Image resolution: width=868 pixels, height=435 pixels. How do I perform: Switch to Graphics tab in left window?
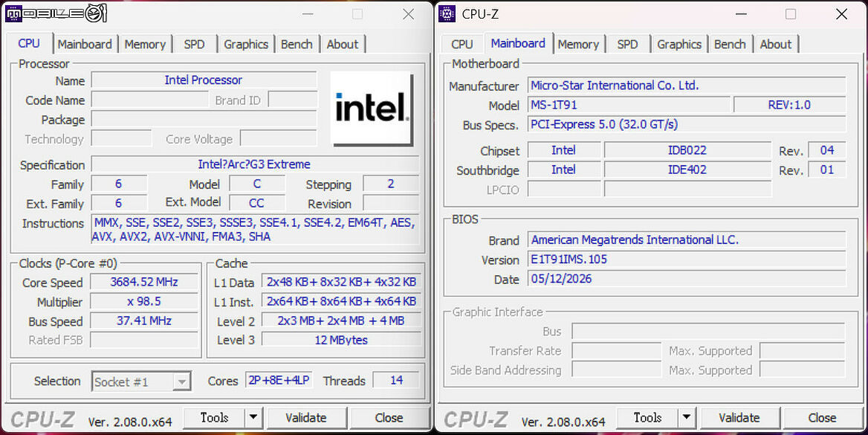[x=246, y=45]
